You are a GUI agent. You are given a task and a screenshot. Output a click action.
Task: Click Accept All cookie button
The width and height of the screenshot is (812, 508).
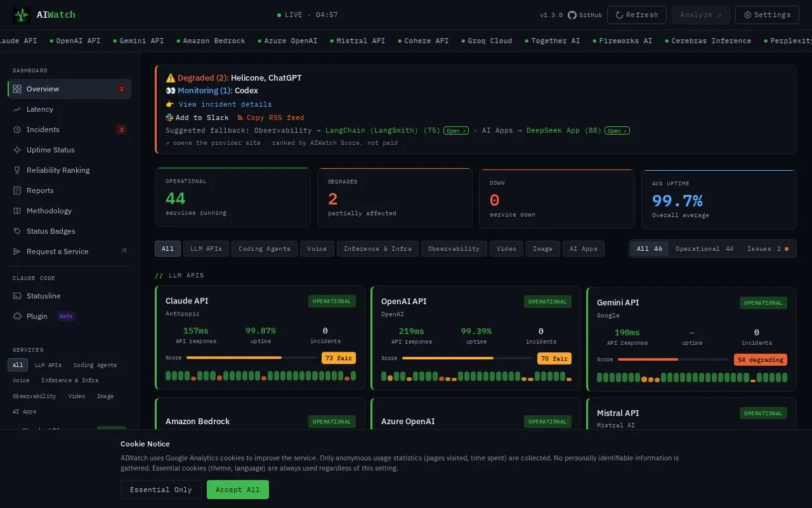(x=238, y=490)
